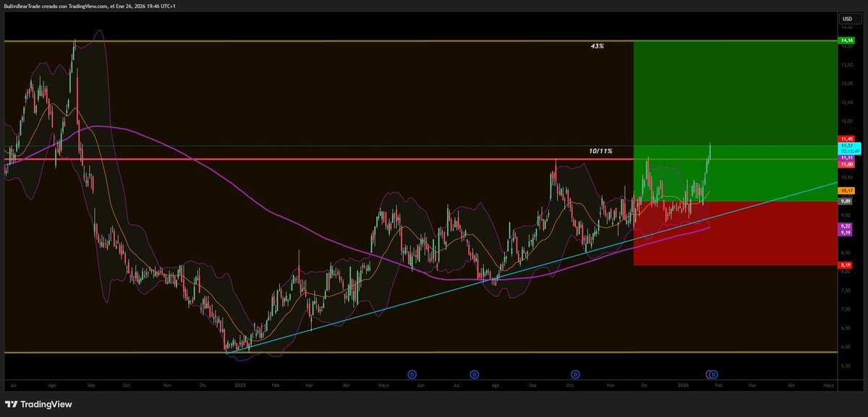Select the purple 11,11 price label
Image resolution: width=868 pixels, height=417 pixels.
846,157
